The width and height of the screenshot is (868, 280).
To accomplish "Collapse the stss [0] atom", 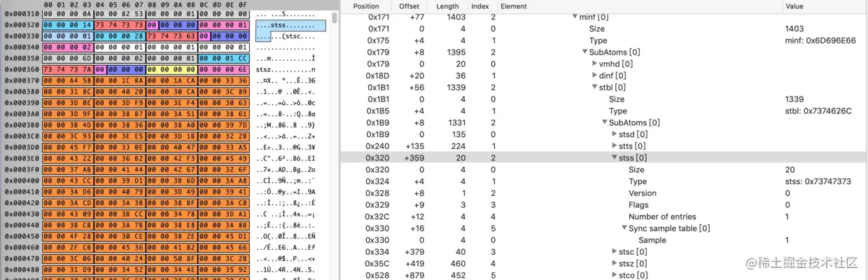I will [615, 158].
